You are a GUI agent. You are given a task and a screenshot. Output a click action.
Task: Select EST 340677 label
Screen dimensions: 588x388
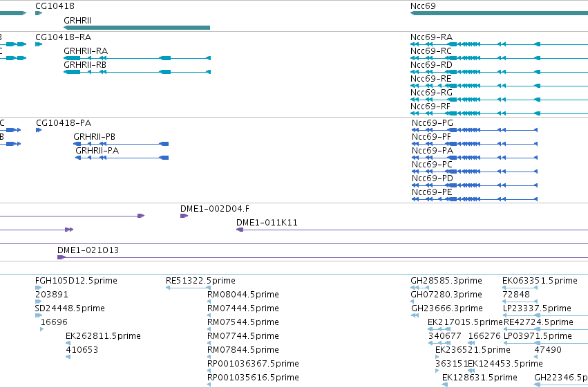pos(445,336)
